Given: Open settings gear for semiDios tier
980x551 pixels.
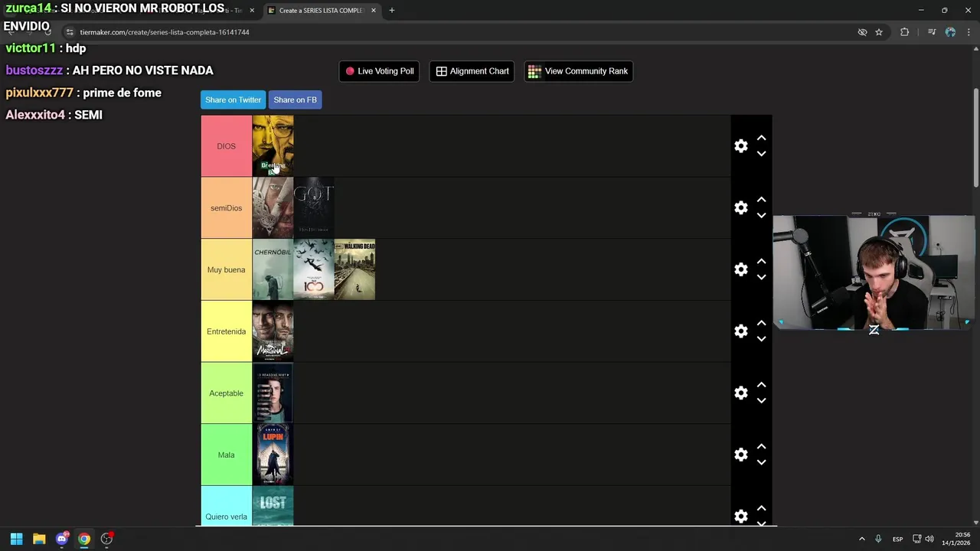Looking at the screenshot, I should [740, 208].
